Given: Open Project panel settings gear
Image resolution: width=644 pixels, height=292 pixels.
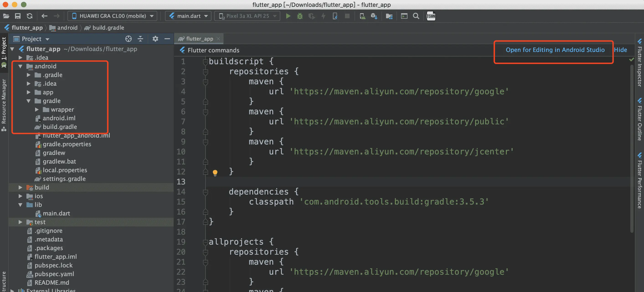Looking at the screenshot, I should click(x=155, y=39).
